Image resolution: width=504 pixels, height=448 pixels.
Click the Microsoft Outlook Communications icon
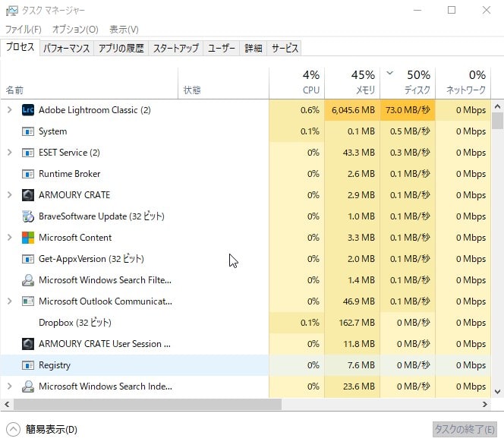[28, 301]
